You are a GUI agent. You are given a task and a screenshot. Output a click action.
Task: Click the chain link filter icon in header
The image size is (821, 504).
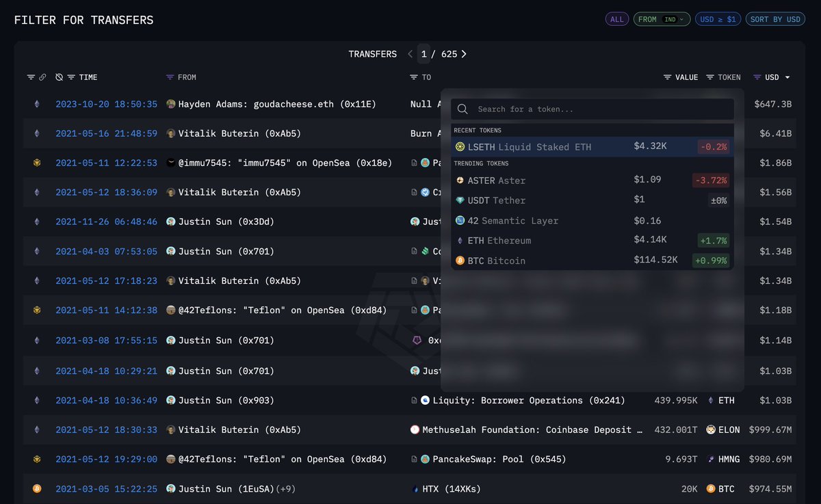(x=42, y=77)
